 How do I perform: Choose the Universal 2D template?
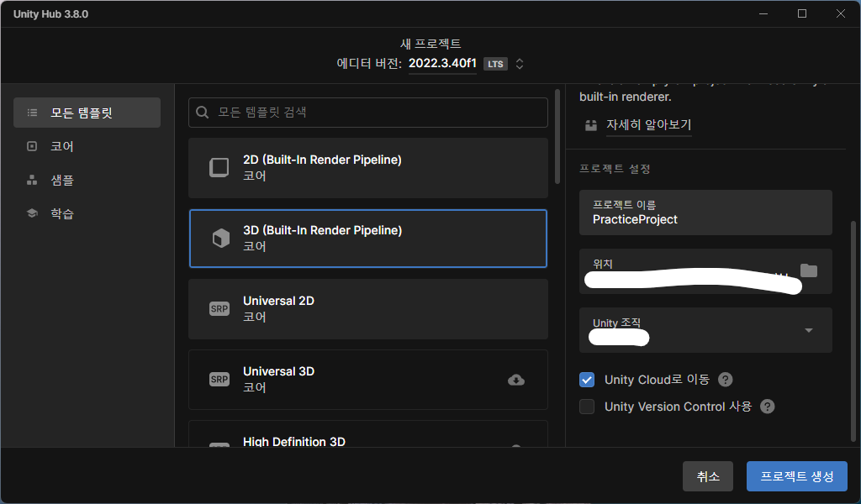click(x=368, y=309)
